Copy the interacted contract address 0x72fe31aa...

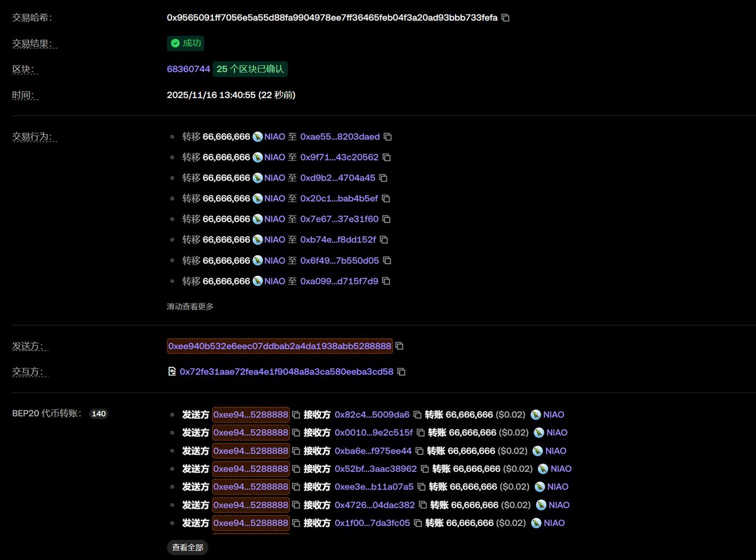401,372
